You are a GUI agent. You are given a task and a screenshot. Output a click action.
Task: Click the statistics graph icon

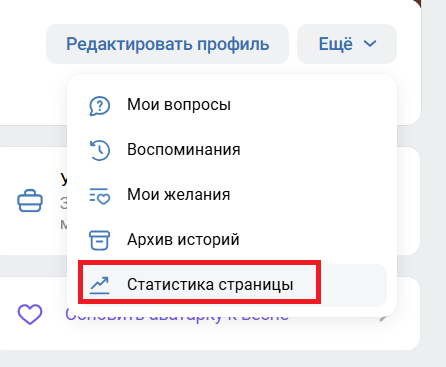click(99, 285)
